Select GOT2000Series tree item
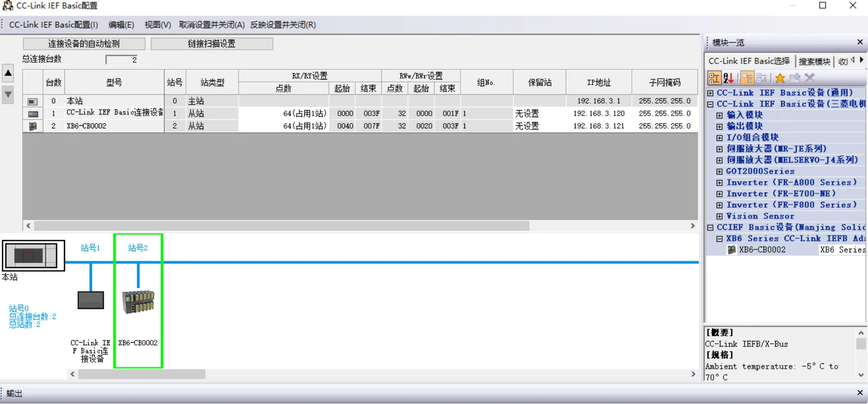This screenshot has width=868, height=404. [760, 171]
